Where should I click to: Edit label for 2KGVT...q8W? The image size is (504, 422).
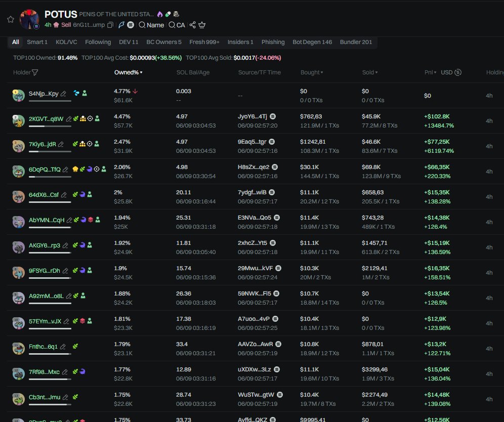pyautogui.click(x=68, y=119)
